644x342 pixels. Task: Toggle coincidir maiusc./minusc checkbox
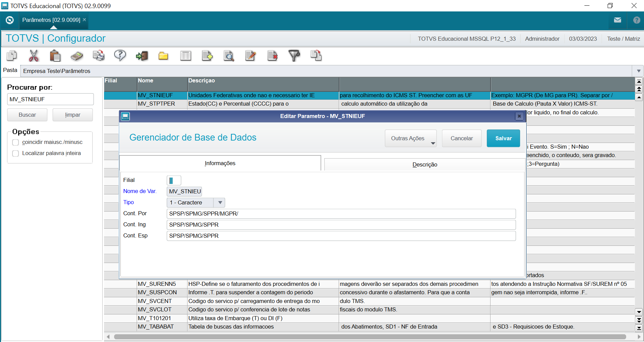coord(15,142)
